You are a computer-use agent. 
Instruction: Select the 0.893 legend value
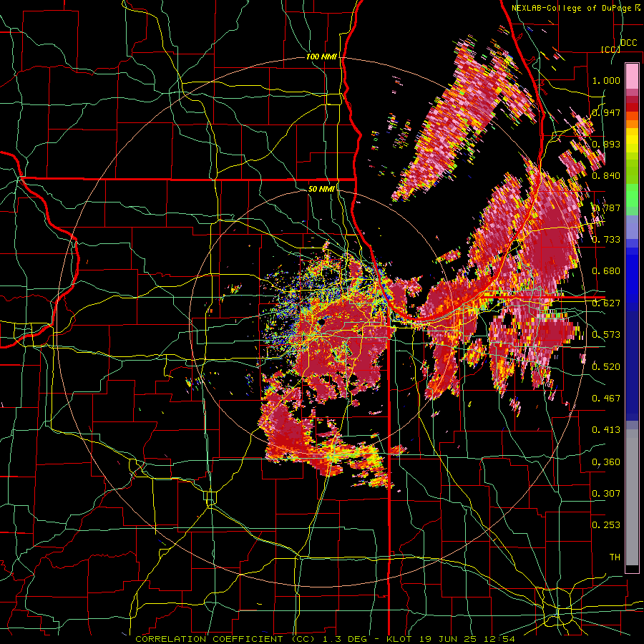[606, 144]
